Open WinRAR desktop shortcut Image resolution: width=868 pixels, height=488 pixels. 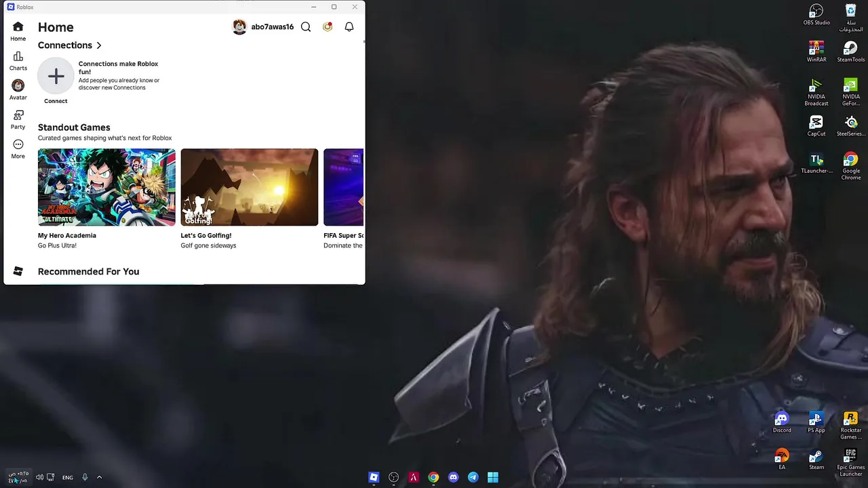[x=816, y=52]
